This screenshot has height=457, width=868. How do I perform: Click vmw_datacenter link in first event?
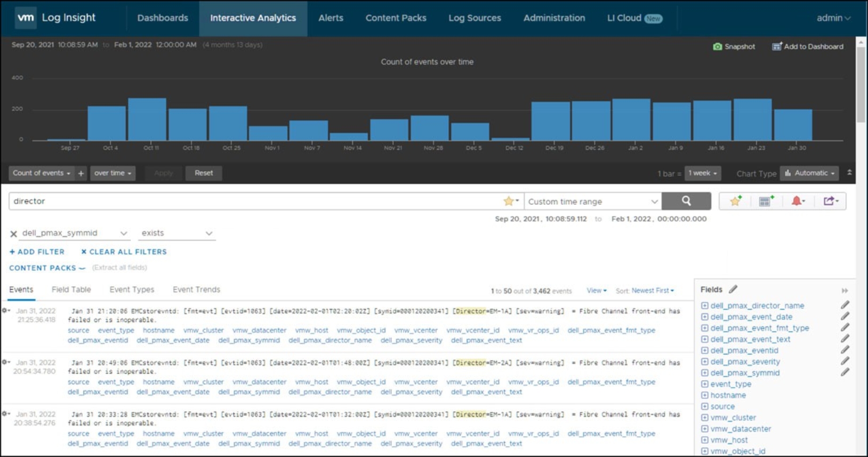(260, 331)
